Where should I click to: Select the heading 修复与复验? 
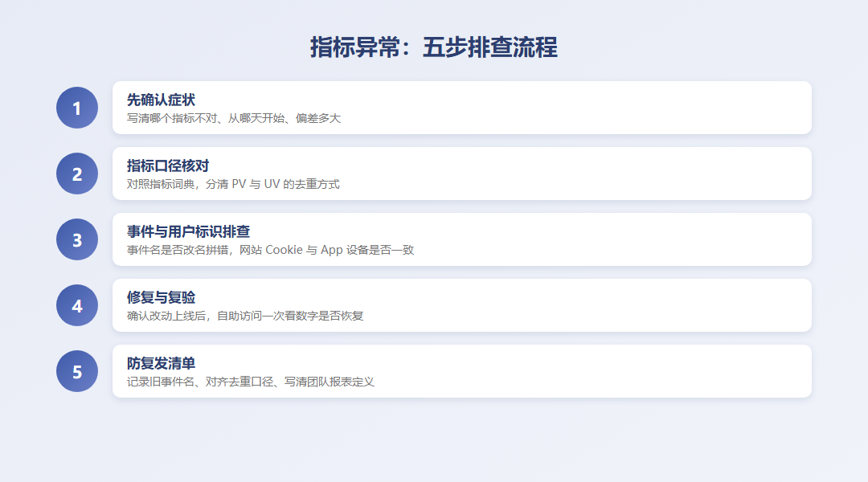[161, 297]
